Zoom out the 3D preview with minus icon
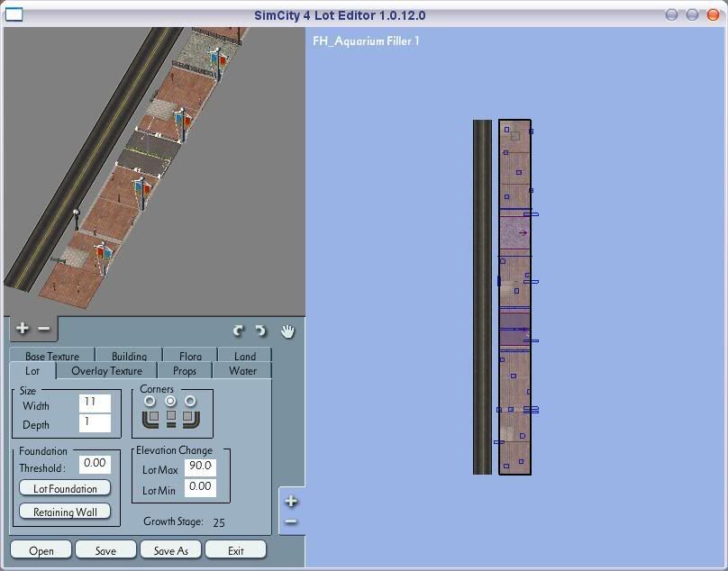This screenshot has width=728, height=571. pyautogui.click(x=43, y=329)
